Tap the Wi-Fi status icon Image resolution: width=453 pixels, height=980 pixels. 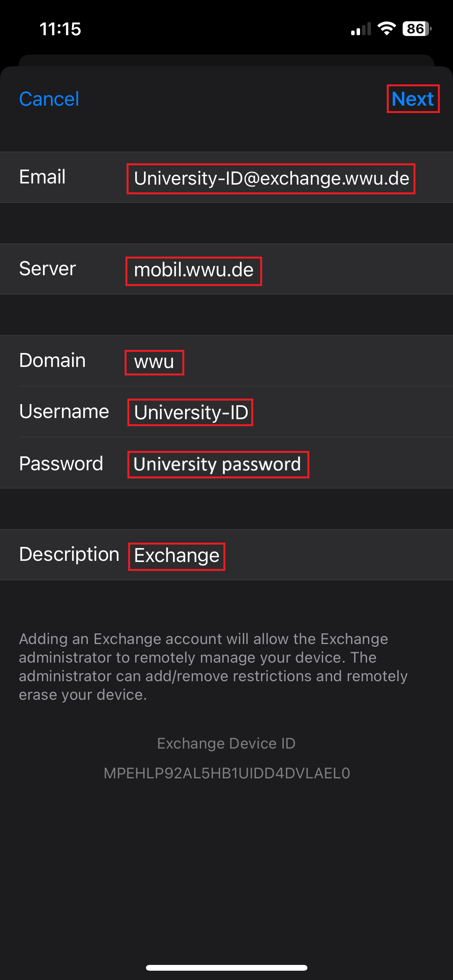point(386,29)
